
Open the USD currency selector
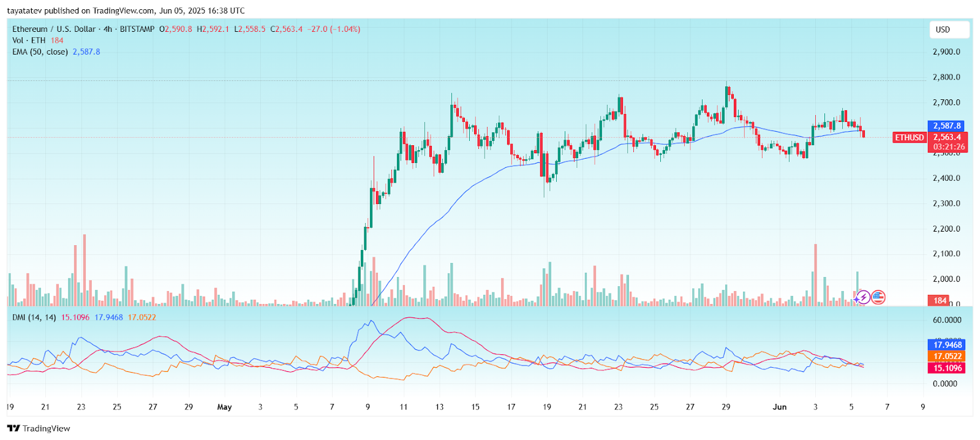click(949, 29)
